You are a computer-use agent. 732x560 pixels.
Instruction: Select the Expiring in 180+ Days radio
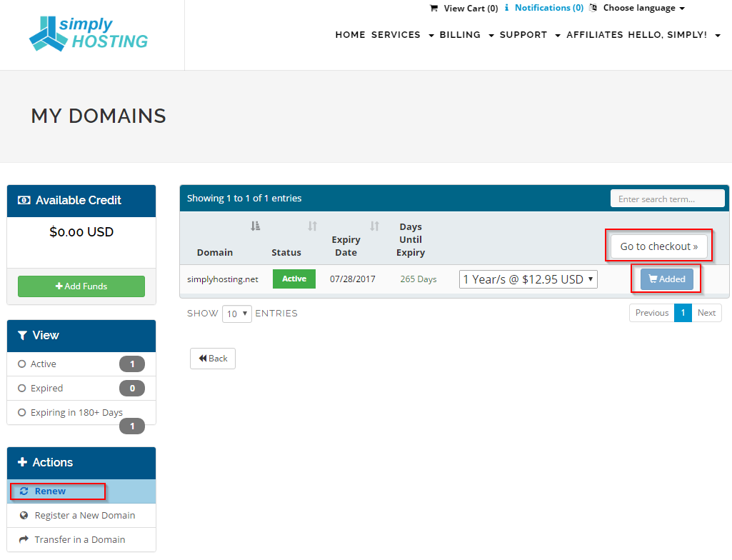21,412
